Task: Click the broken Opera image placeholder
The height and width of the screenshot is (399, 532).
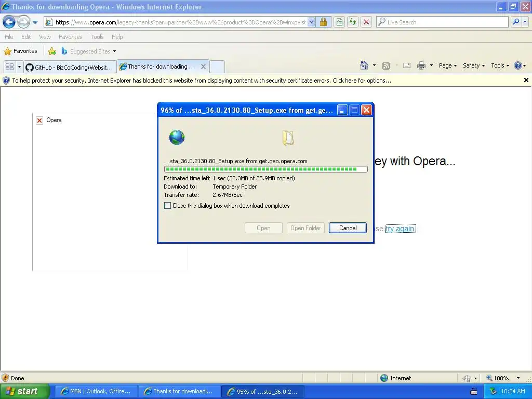Action: click(x=39, y=121)
